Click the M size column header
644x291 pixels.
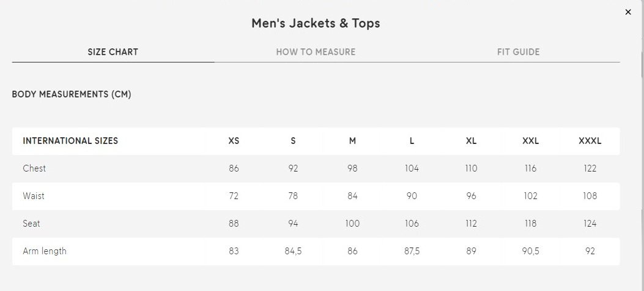click(x=352, y=141)
